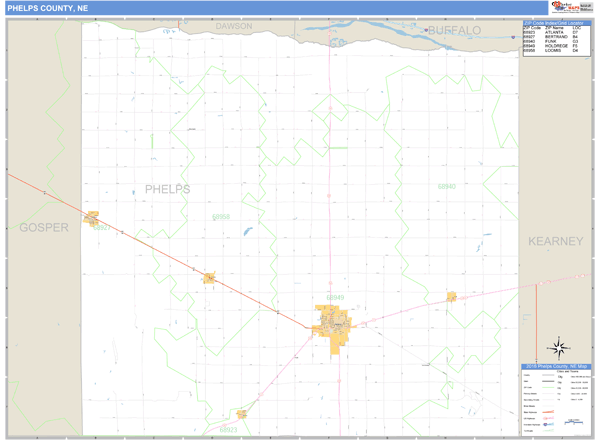The width and height of the screenshot is (600, 440).
Task: Click the Loomis town marker
Action: (209, 278)
